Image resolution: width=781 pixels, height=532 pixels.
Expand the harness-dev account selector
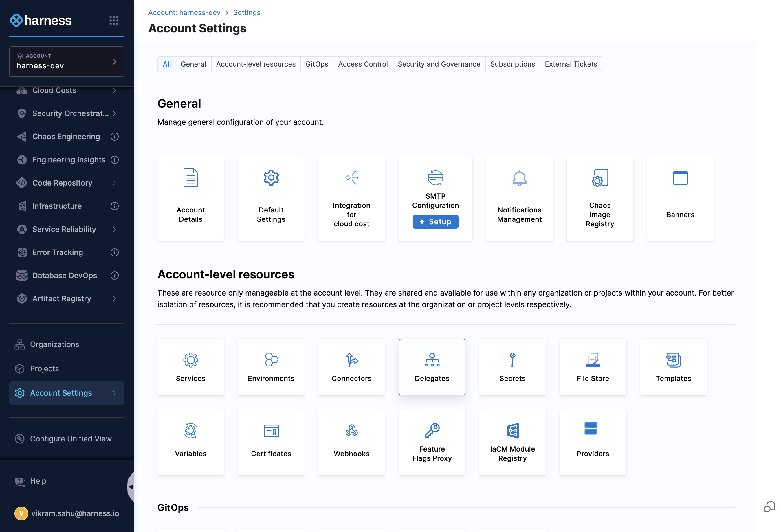coord(67,61)
